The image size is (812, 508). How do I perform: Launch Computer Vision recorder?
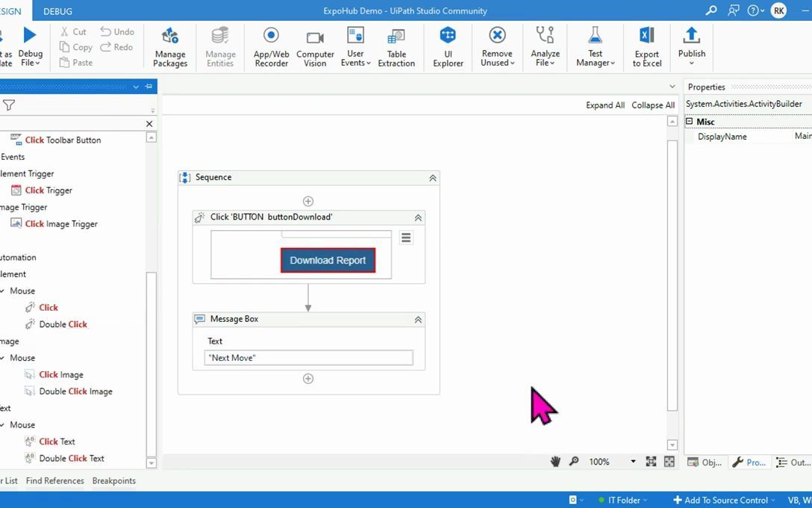click(x=315, y=48)
